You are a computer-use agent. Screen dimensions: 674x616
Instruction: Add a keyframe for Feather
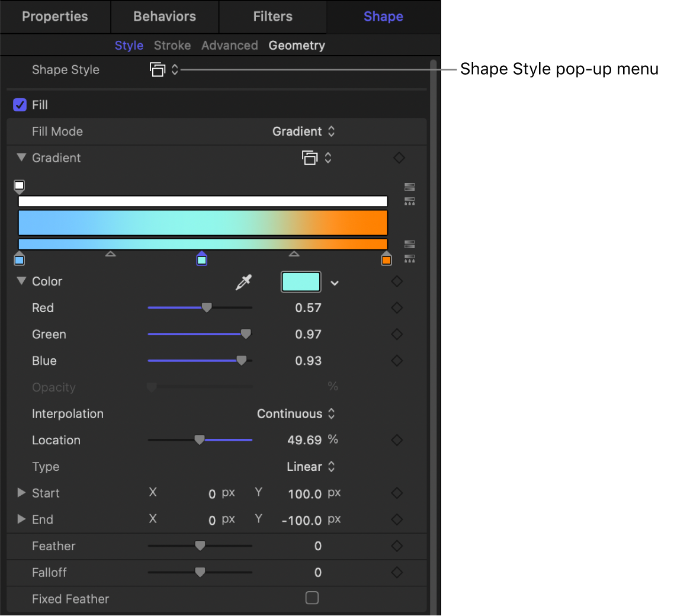tap(396, 546)
